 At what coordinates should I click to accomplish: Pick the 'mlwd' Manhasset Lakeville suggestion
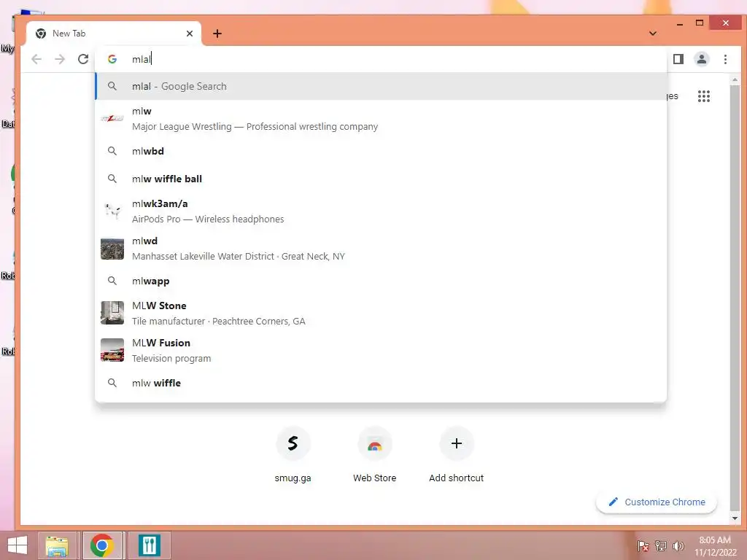(381, 248)
